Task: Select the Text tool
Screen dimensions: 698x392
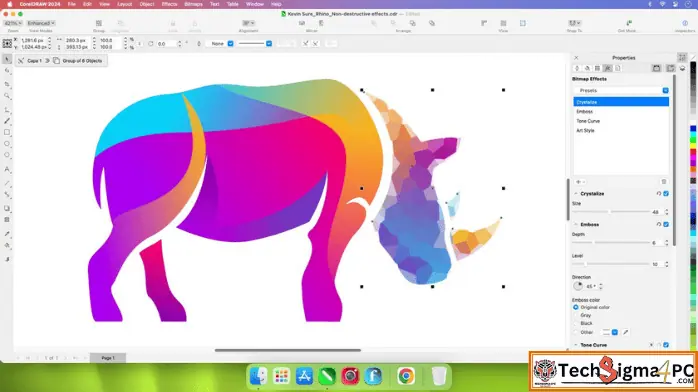Action: (x=7, y=170)
